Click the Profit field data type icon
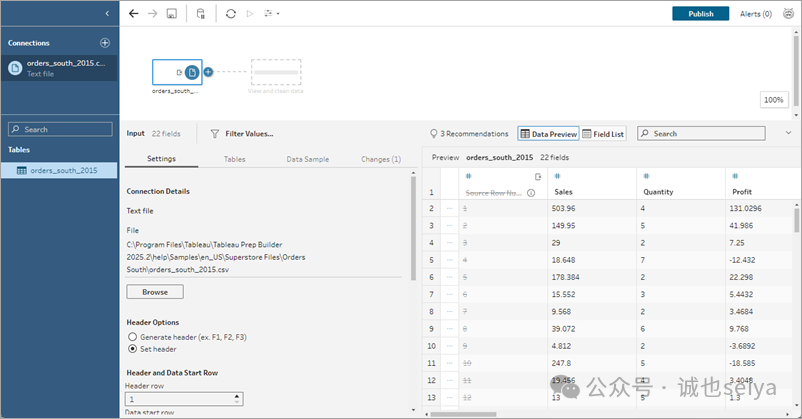The image size is (802, 419). pos(735,177)
